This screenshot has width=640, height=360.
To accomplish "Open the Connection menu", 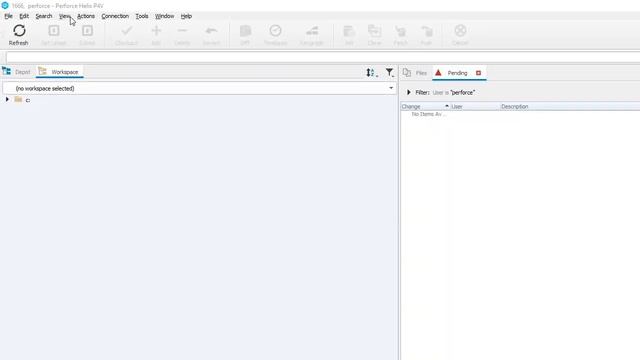I will pyautogui.click(x=115, y=16).
